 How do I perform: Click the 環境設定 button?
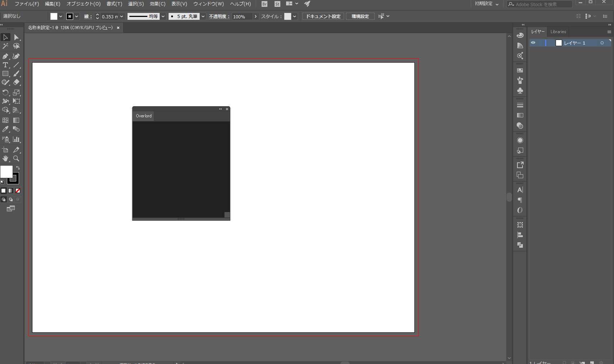coord(360,17)
